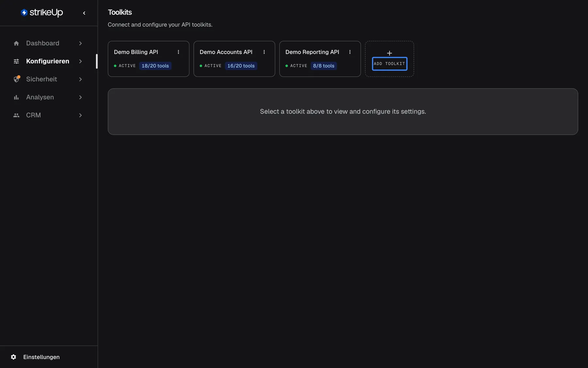The width and height of the screenshot is (588, 368).
Task: Click the ACTIVE status on Demo Billing API
Action: click(x=125, y=66)
